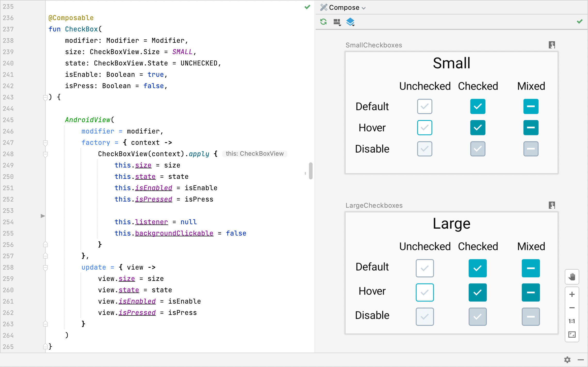Image resolution: width=588 pixels, height=367 pixels.
Task: Click the LargeCheckboxes preview label
Action: coord(374,205)
